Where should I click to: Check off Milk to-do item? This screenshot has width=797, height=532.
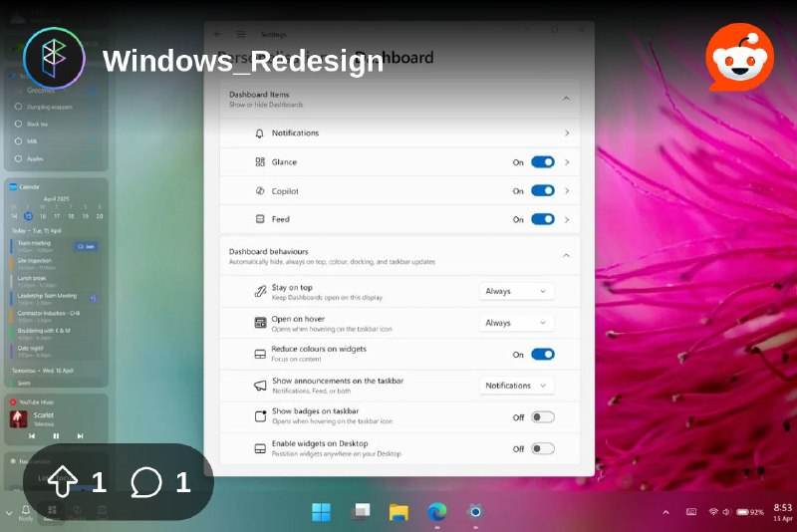18,141
